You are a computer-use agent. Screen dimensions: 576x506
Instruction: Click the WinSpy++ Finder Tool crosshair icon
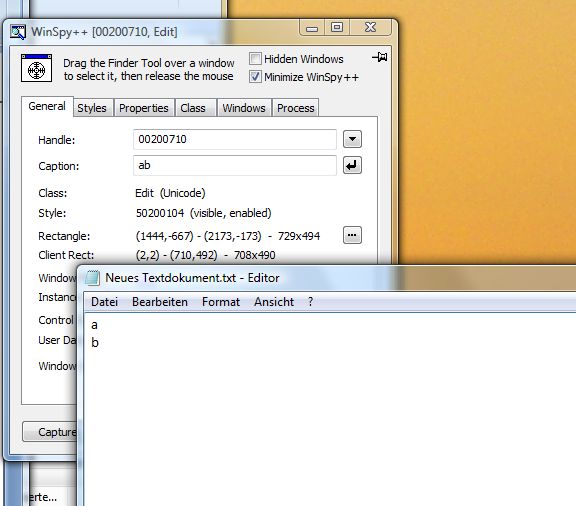click(36, 68)
